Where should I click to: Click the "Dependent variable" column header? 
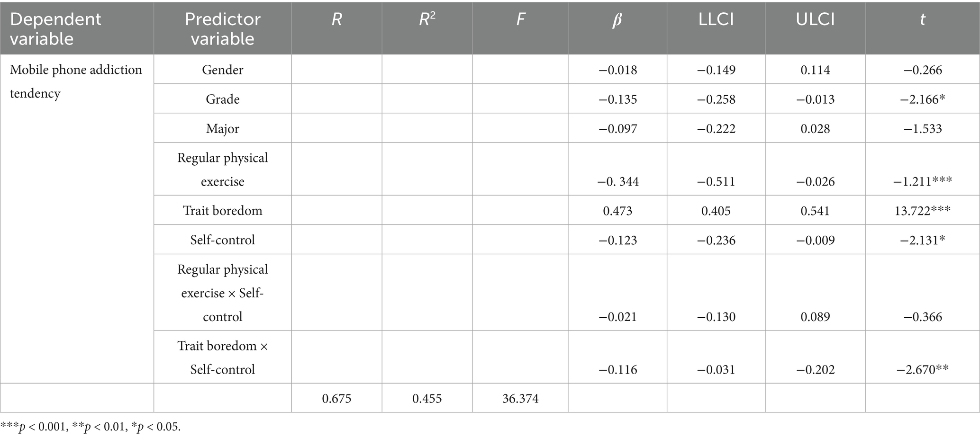[55, 28]
